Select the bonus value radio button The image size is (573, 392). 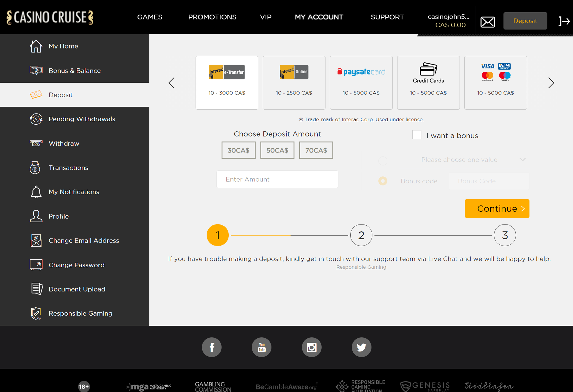tap(383, 160)
